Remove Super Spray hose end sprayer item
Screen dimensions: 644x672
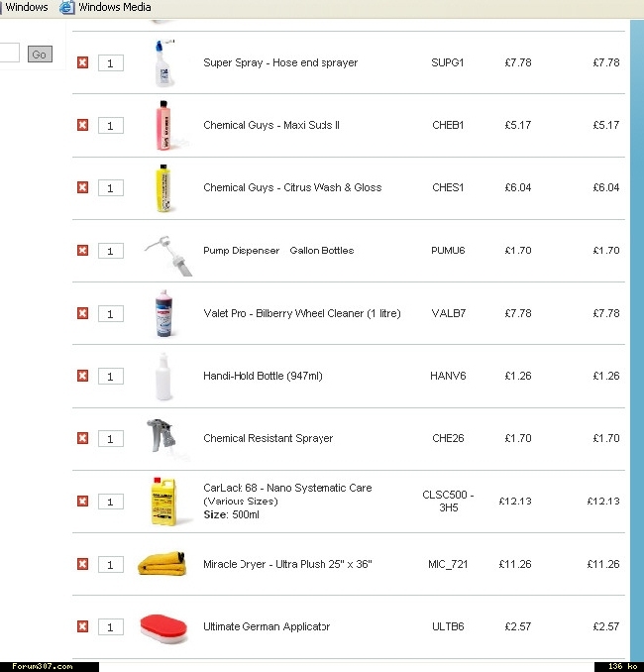pos(82,62)
